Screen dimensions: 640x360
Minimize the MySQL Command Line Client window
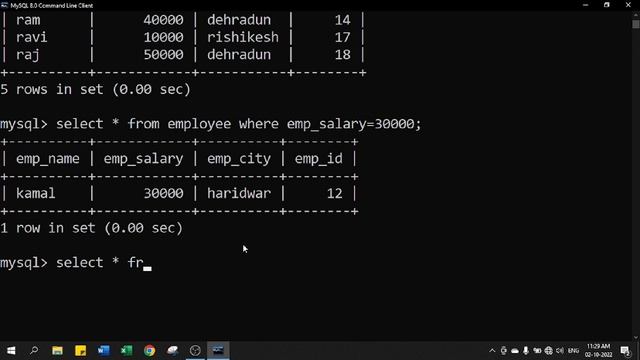[586, 5]
